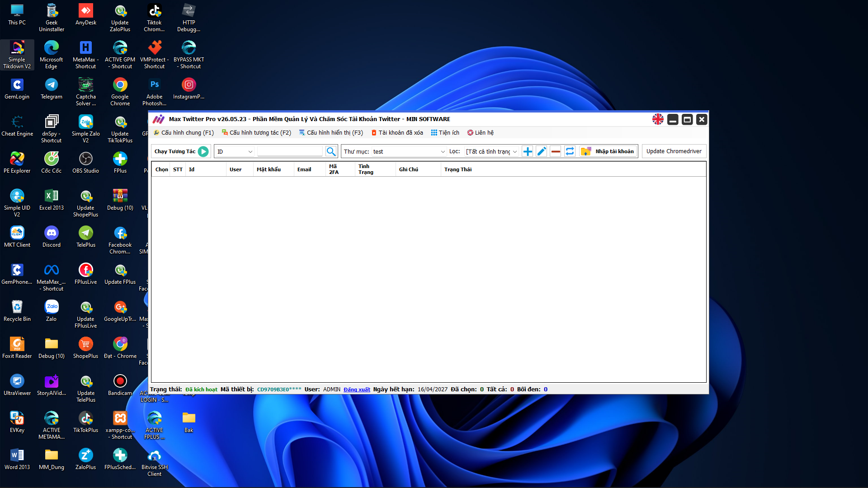Select OBS Studio desktop icon
868x488 pixels.
pos(86,163)
